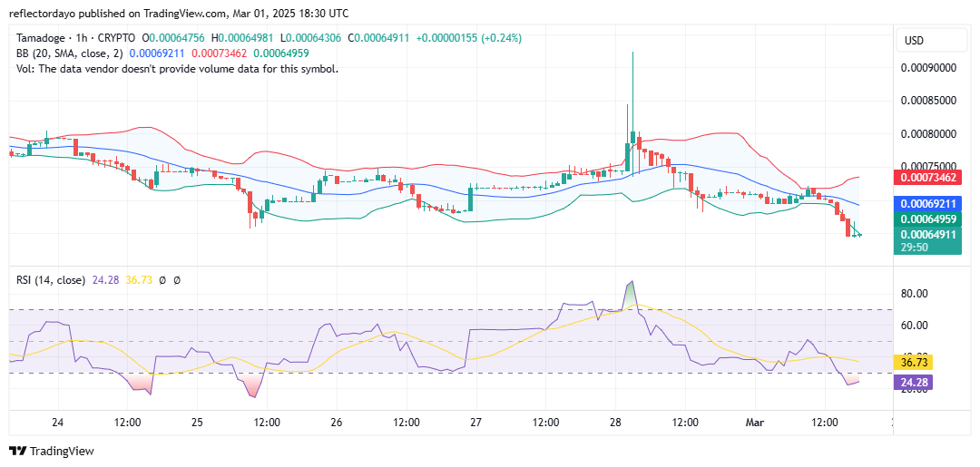980x467 pixels.
Task: Click the 0.00080000 price axis label
Action: click(929, 133)
